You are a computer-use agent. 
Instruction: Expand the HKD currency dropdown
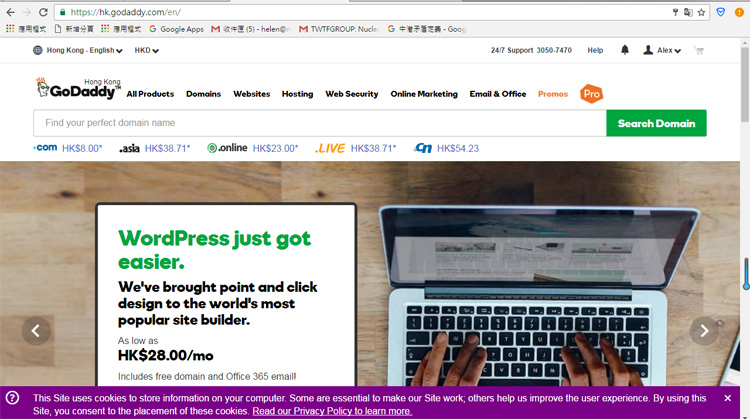tap(146, 50)
